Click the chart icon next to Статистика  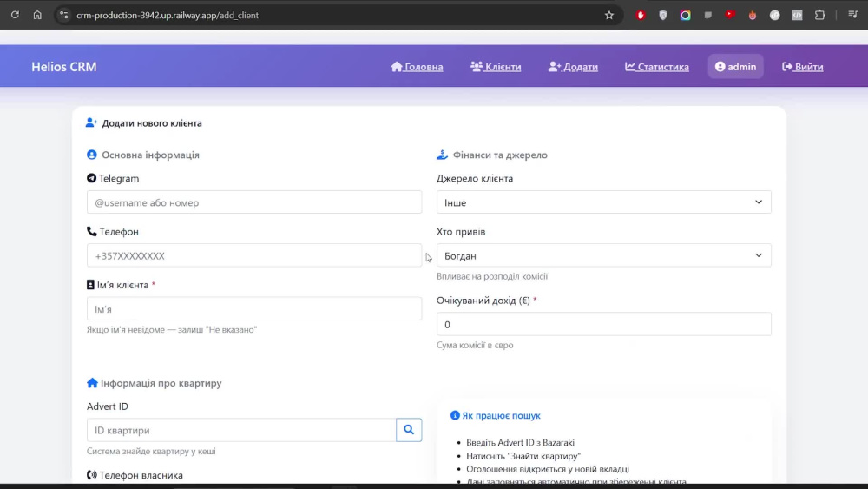pos(630,67)
